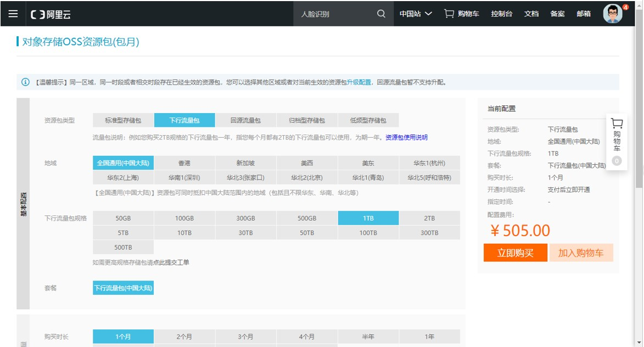Click the ¥505.00 price text
The width and height of the screenshot is (644, 347).
tap(520, 231)
